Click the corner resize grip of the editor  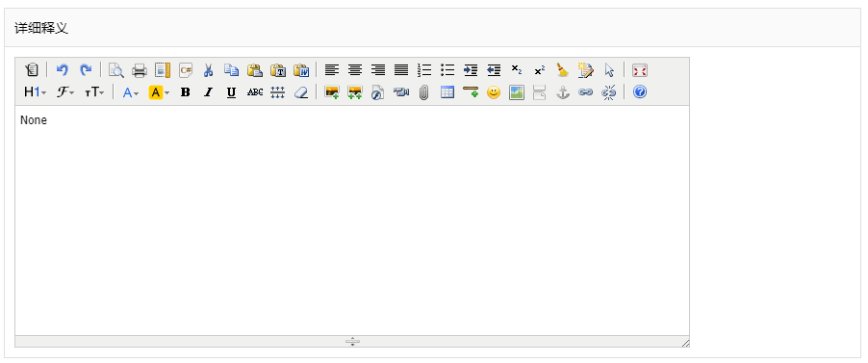click(685, 343)
